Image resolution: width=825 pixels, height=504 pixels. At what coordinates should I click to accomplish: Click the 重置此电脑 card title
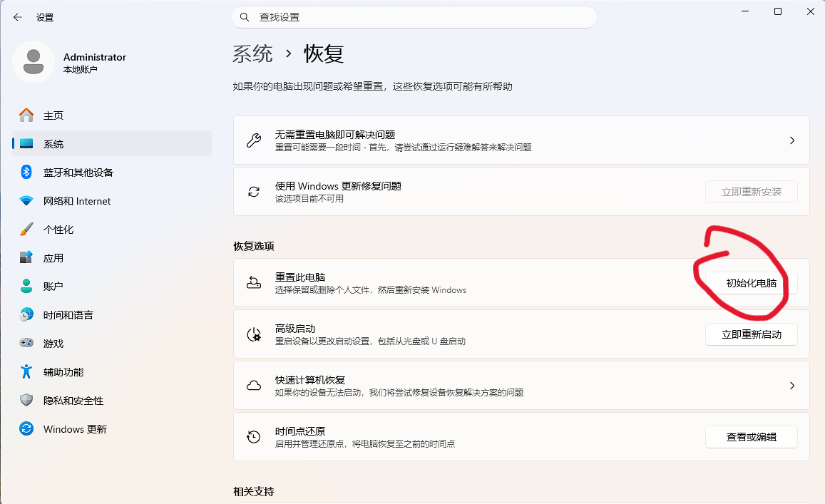coord(300,277)
